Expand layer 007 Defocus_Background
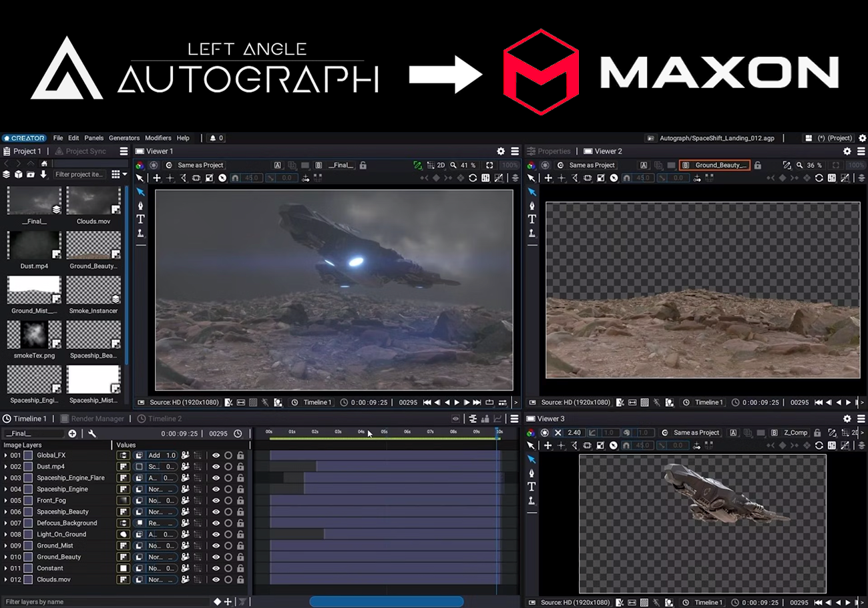The width and height of the screenshot is (868, 608). [5, 523]
